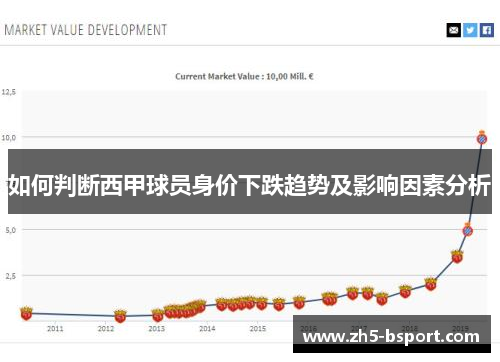Click the 2011 x-axis label
This screenshot has width=500, height=362.
[x=55, y=329]
